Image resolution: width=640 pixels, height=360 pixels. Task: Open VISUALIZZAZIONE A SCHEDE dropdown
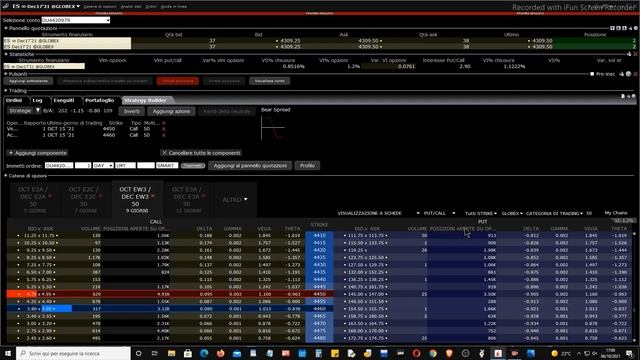tap(378, 213)
